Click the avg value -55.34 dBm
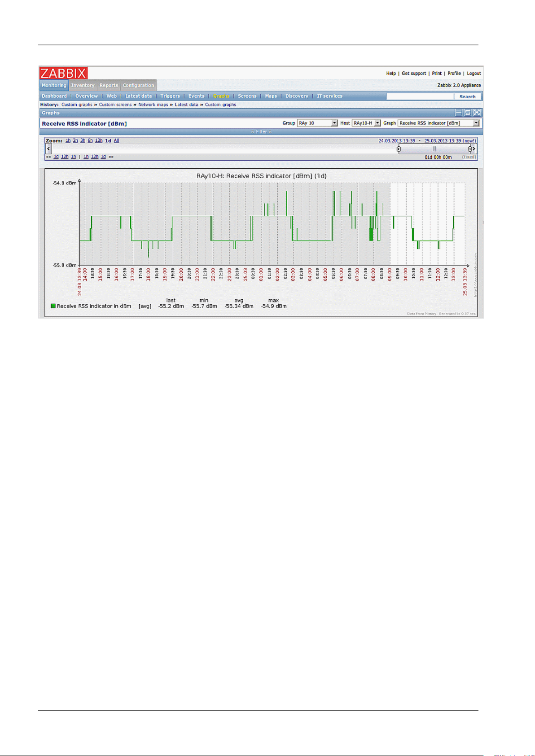 (239, 306)
